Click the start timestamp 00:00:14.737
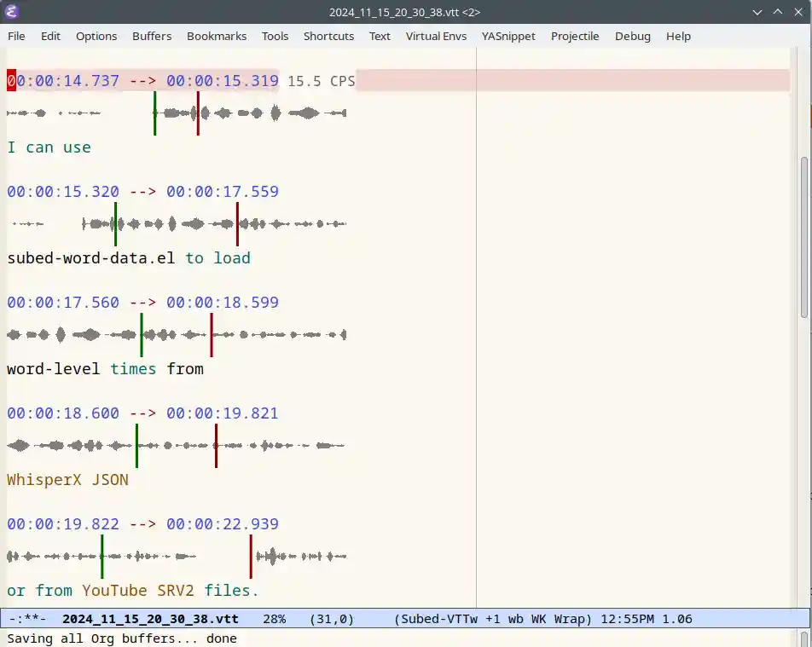 (62, 80)
